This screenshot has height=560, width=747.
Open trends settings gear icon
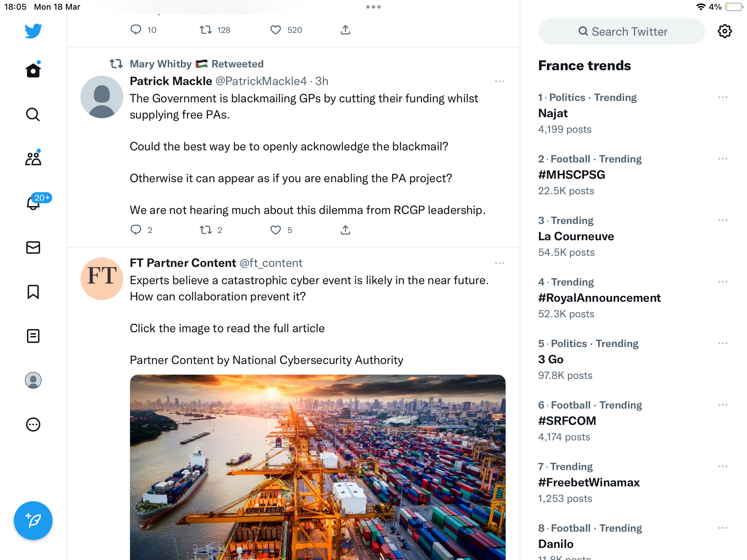[725, 31]
